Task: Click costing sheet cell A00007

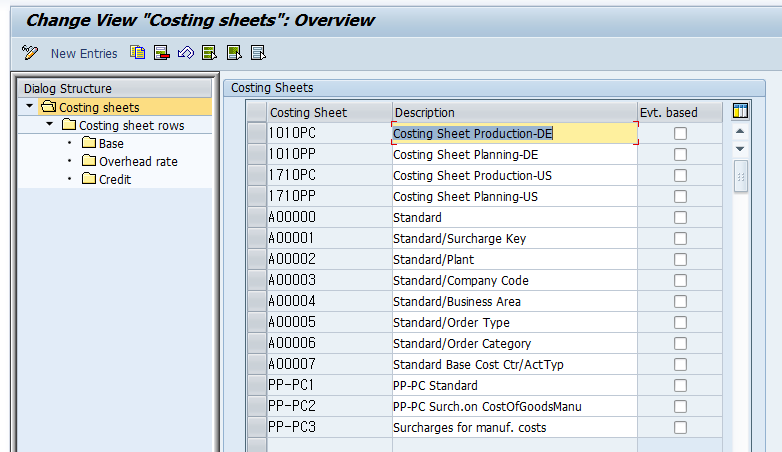Action: pos(330,364)
